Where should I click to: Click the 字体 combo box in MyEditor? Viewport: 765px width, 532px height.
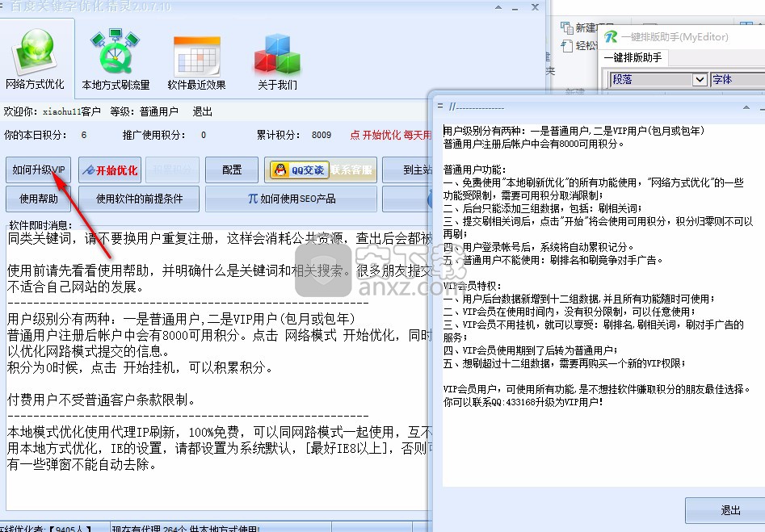pyautogui.click(x=738, y=79)
